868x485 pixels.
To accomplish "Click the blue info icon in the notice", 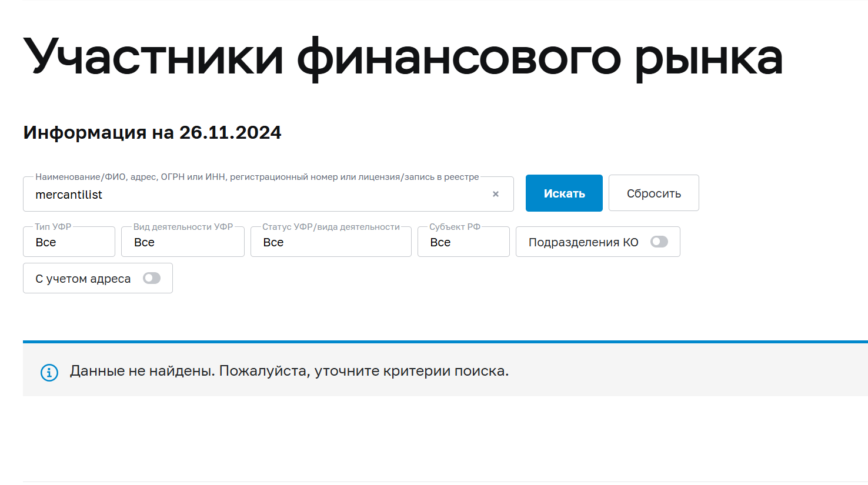I will click(49, 373).
